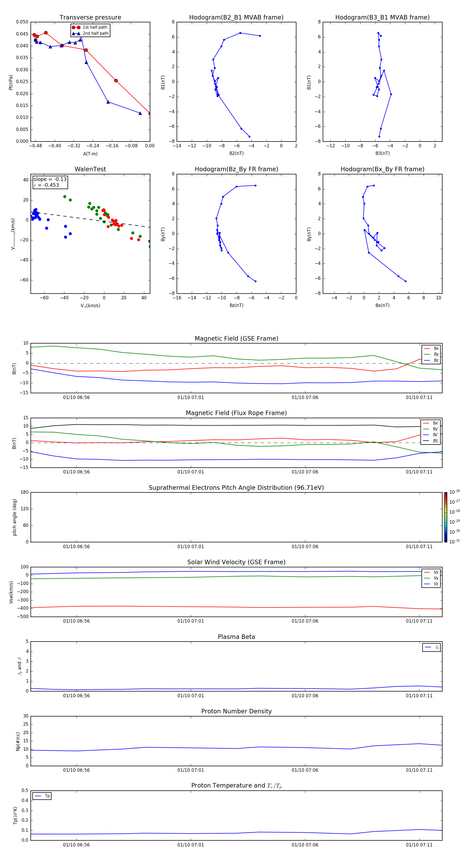
Task: Click the 'Hodogram(B2_B1 MVAB frame)' title
Action: [x=236, y=18]
